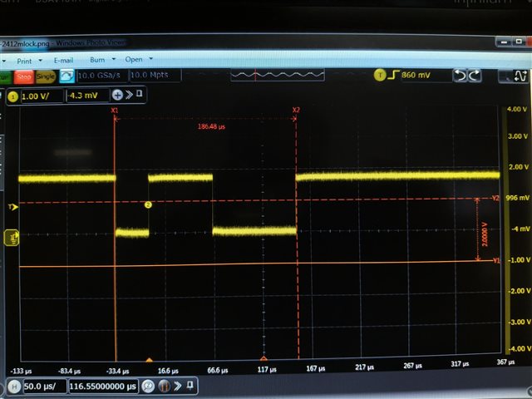Maximize the Windows Photo Viewer window

519,42
